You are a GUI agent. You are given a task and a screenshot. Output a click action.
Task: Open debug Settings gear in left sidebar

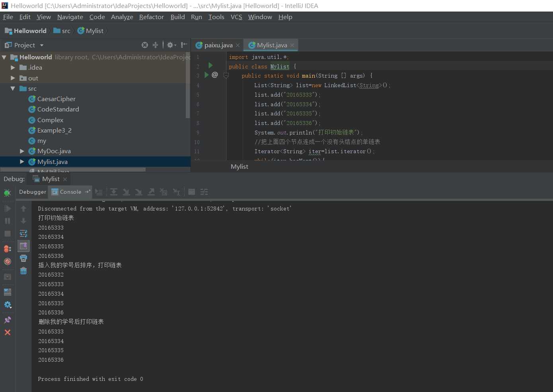(x=7, y=305)
